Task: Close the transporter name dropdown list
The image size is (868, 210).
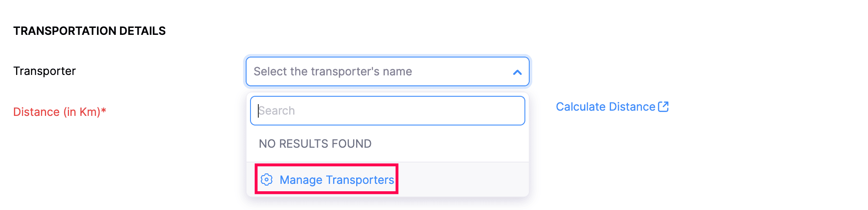Action: click(517, 72)
